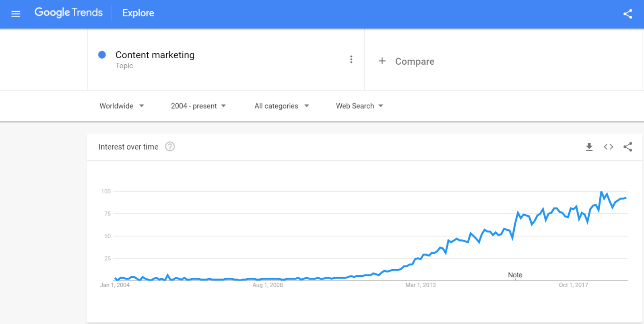Select the Explore header item
The image size is (644, 324).
click(138, 13)
